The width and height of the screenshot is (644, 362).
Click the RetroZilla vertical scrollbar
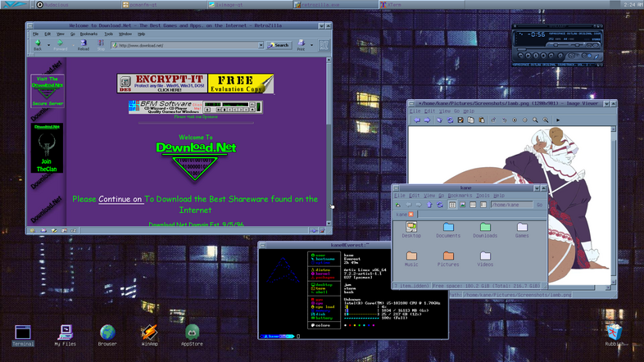(329, 142)
